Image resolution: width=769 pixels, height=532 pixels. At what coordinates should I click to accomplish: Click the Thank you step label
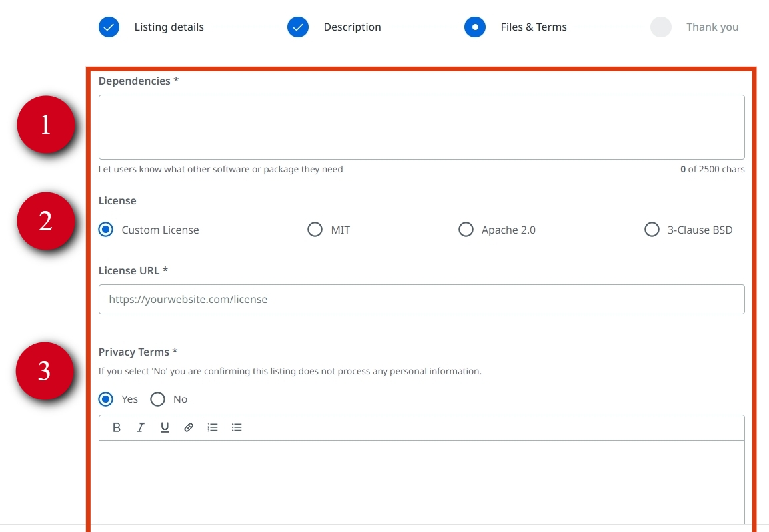pos(712,27)
